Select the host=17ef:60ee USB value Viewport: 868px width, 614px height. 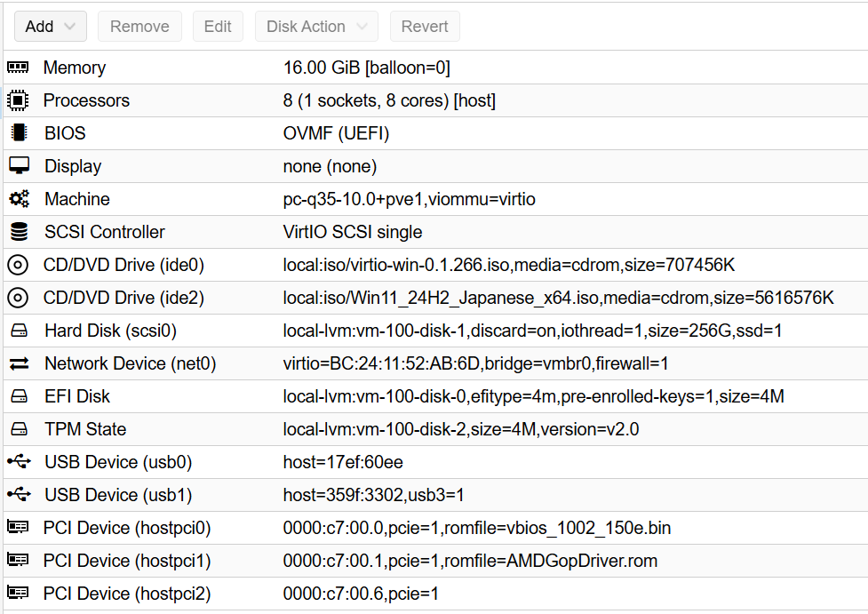[343, 462]
